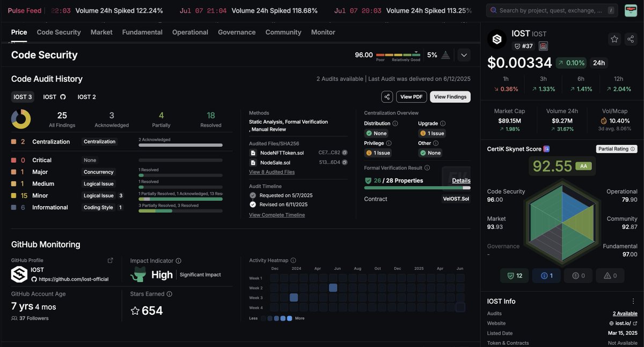Go to the Price tab

(x=19, y=32)
